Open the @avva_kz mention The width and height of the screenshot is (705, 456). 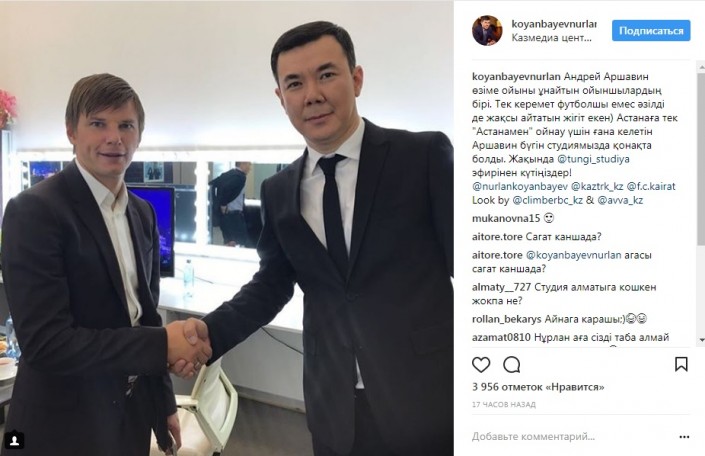[x=620, y=200]
